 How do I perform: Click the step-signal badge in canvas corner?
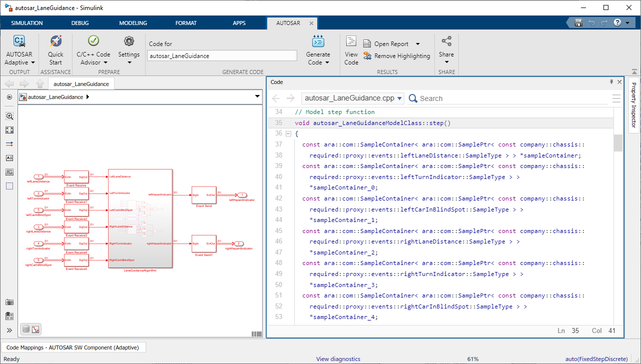[36, 329]
